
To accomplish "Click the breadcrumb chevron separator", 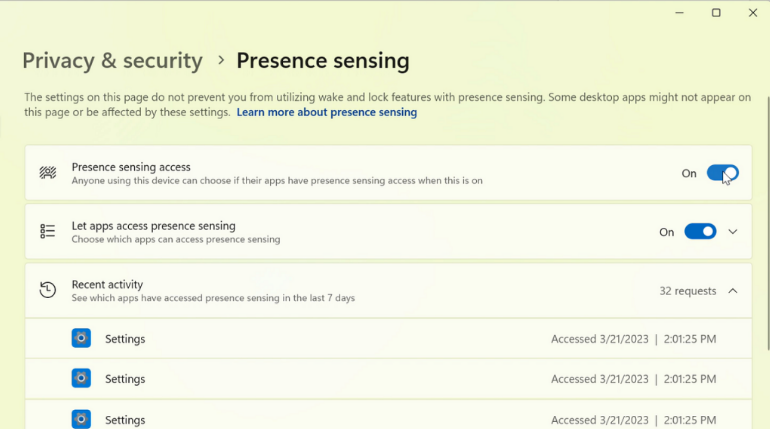I will 221,61.
